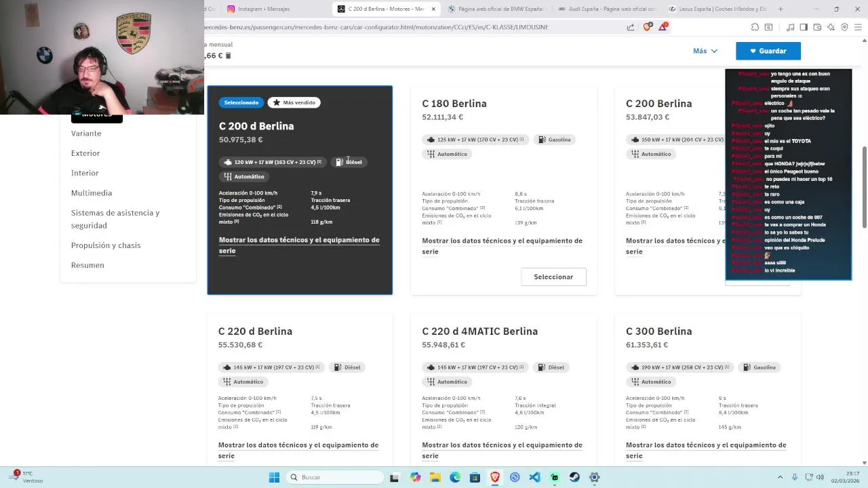The height and width of the screenshot is (488, 868).
Task: Click the Seleccionado badge on C 200 d
Action: click(241, 102)
